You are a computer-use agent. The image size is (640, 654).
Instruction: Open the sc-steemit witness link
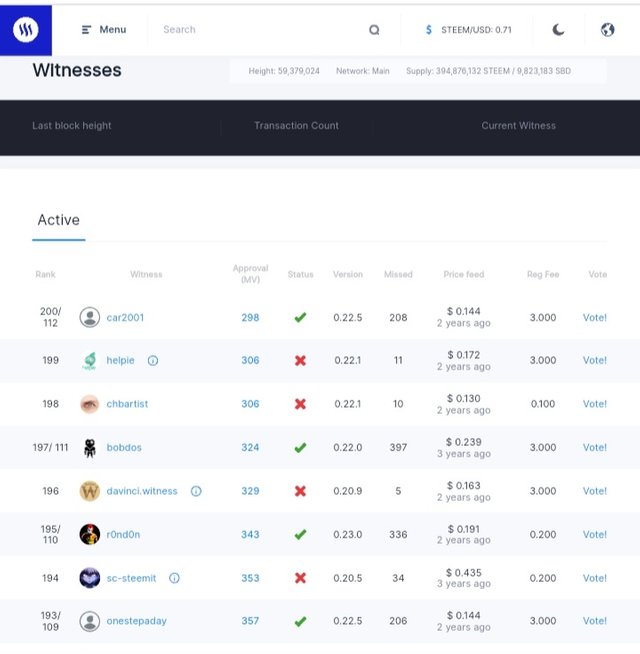pyautogui.click(x=131, y=579)
